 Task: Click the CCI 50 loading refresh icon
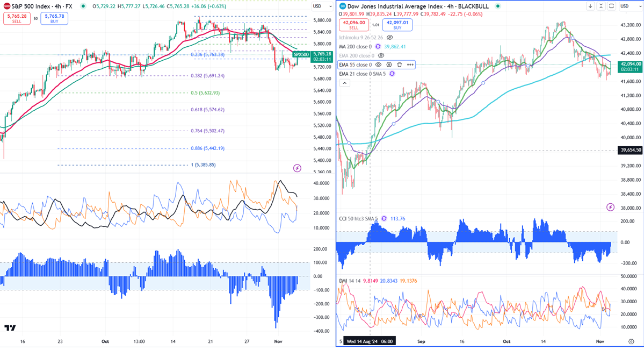click(x=384, y=218)
